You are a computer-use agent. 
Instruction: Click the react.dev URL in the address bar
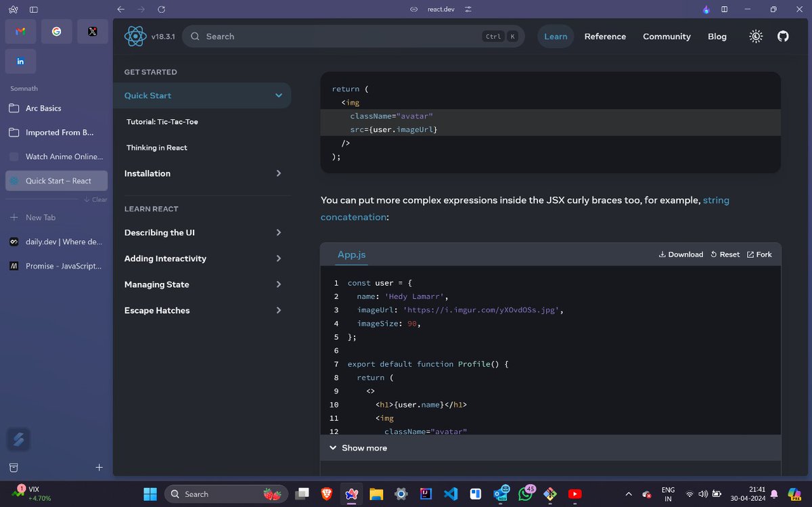coord(441,9)
